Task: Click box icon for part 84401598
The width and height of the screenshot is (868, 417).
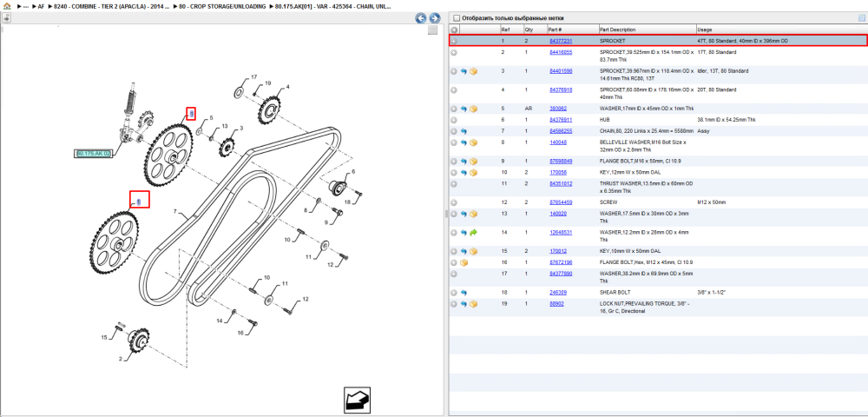Action: point(473,71)
